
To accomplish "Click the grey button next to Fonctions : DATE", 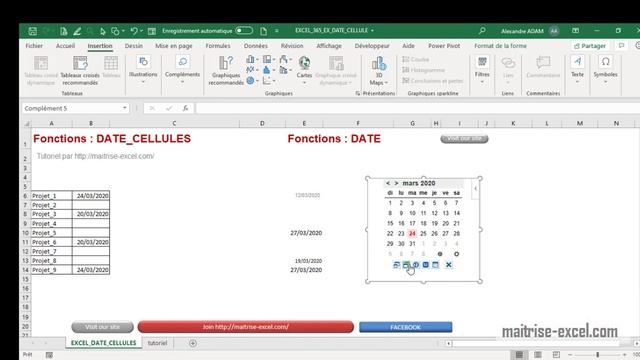I will pos(464,139).
